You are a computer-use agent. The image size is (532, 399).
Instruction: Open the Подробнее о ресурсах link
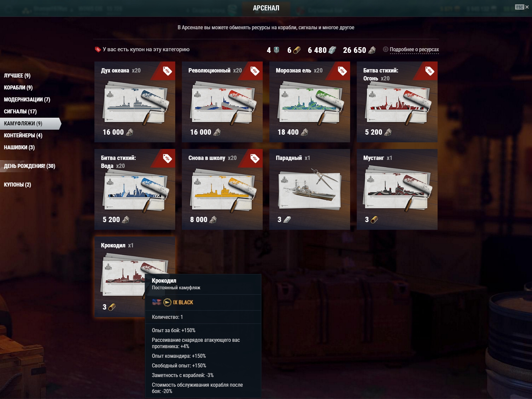click(414, 50)
